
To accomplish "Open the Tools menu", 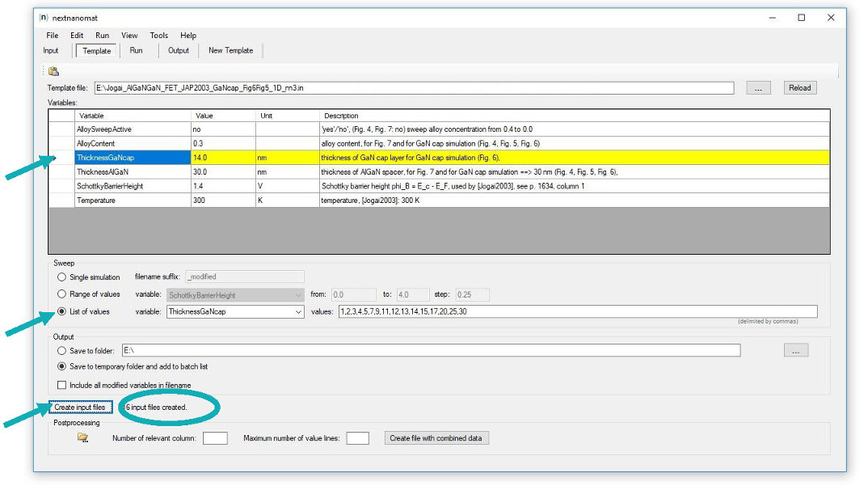I will point(158,36).
